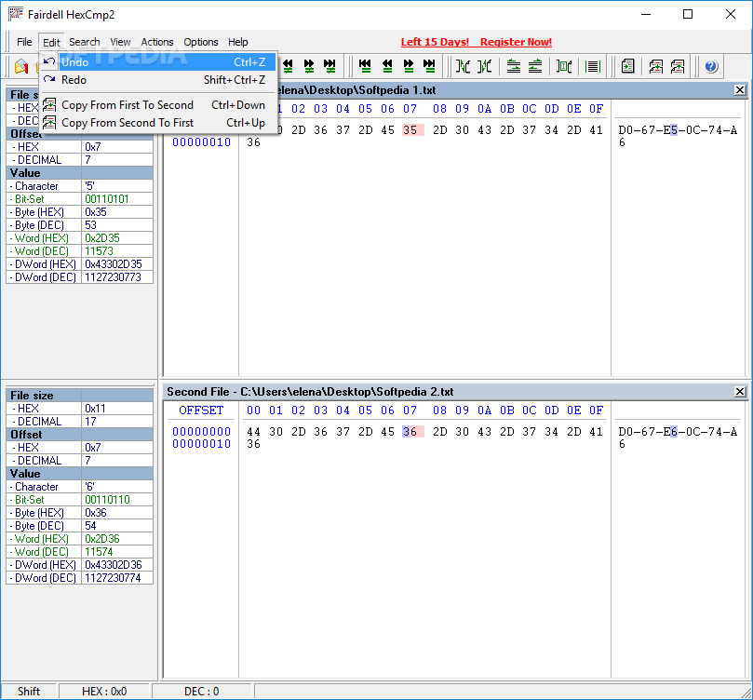Click the toolbar icon right of last equal block
This screenshot has height=700, width=753.
click(463, 66)
